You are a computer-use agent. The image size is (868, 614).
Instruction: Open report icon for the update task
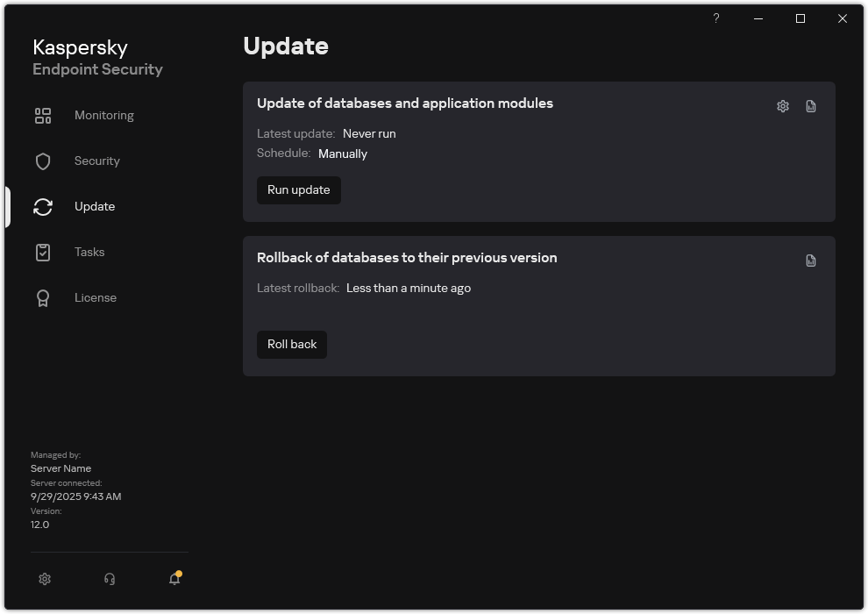[810, 105]
